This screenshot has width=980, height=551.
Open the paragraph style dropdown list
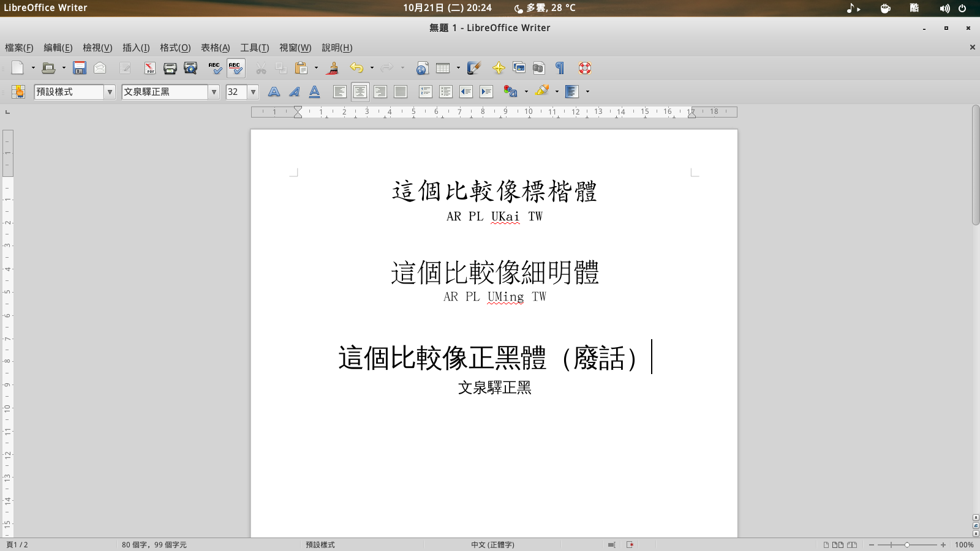110,92
